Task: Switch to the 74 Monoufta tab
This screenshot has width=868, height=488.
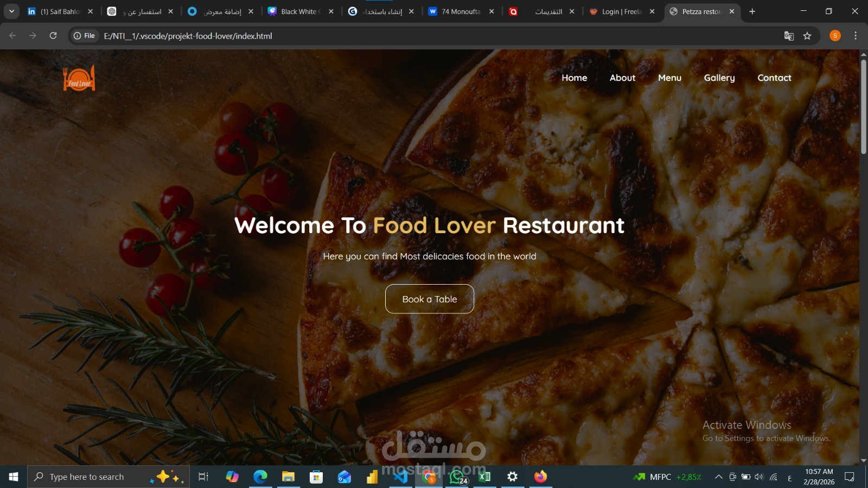Action: click(461, 11)
